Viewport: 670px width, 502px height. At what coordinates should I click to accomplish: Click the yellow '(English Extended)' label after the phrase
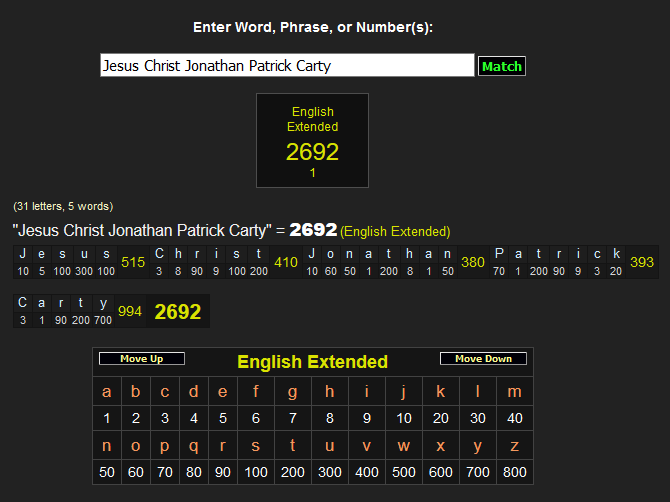point(395,231)
